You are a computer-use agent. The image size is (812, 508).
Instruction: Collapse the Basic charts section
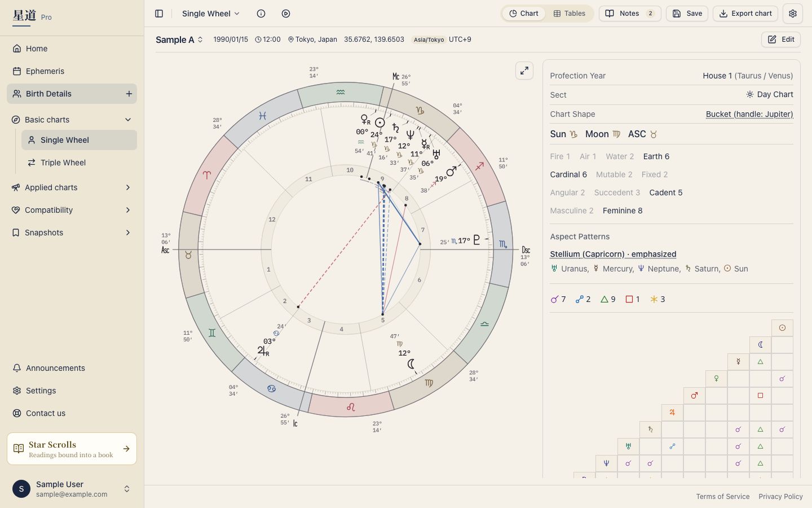coord(72,120)
